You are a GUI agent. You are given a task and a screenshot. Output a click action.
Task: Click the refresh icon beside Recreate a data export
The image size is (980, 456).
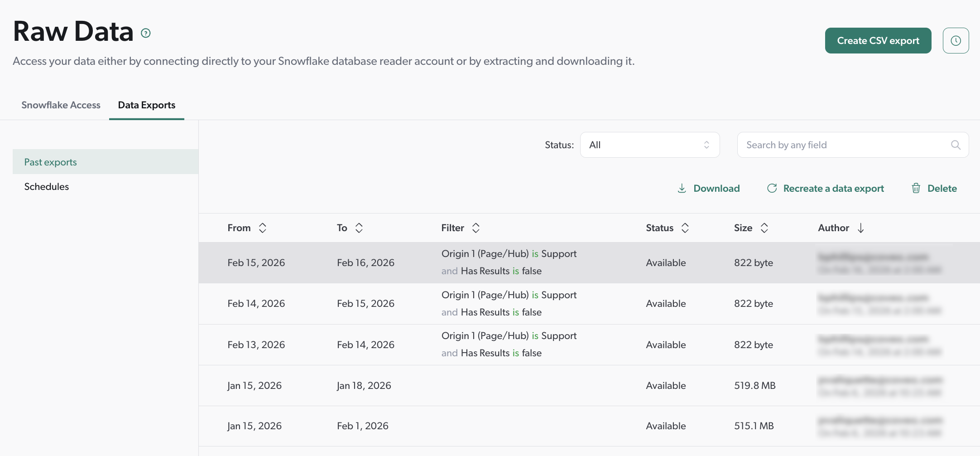click(x=772, y=188)
